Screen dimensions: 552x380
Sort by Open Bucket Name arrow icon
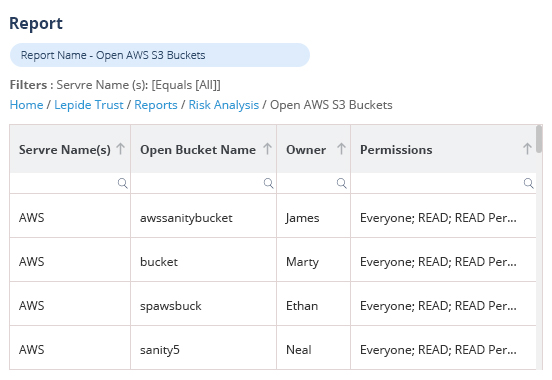(x=267, y=149)
